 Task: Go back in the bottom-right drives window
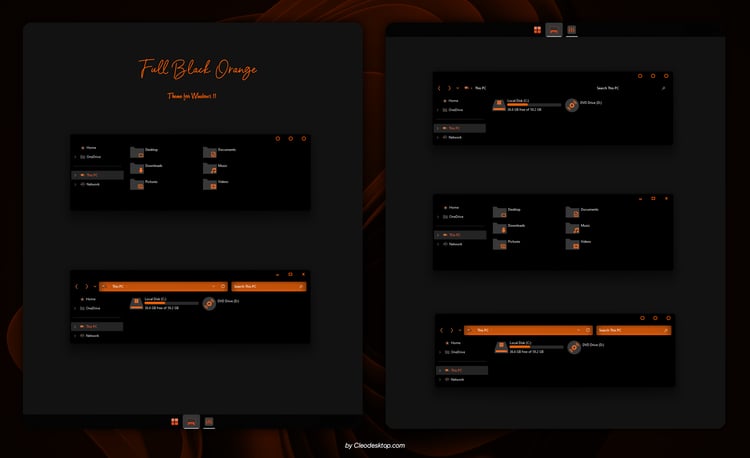pos(441,330)
